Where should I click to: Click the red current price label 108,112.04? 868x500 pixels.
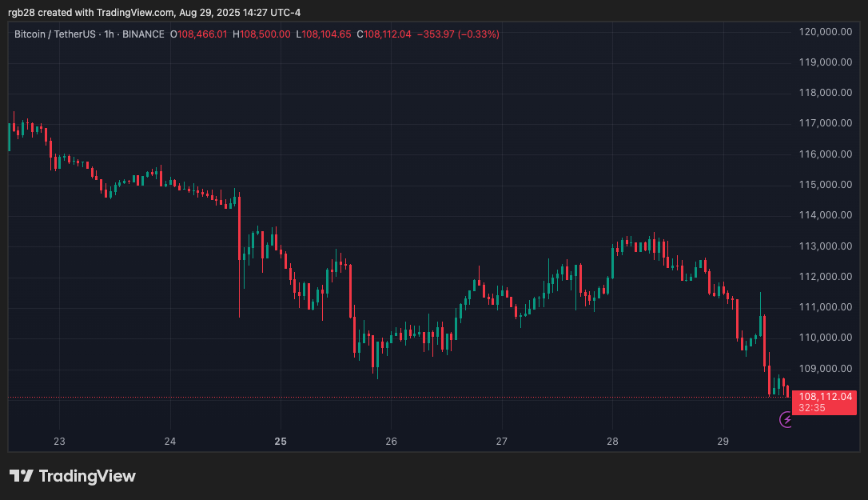[828, 394]
